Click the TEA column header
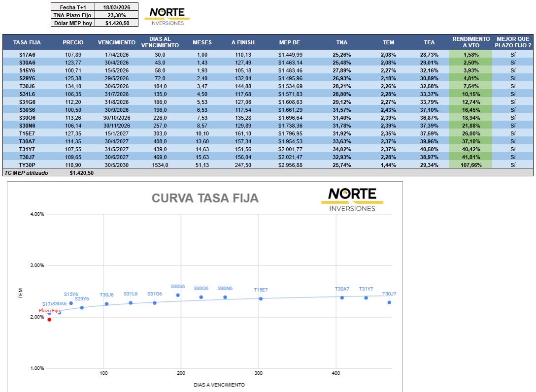 [x=429, y=42]
